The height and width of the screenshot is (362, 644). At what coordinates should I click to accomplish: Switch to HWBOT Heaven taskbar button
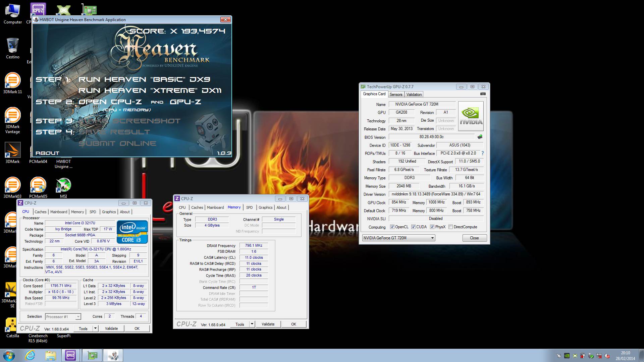113,355
